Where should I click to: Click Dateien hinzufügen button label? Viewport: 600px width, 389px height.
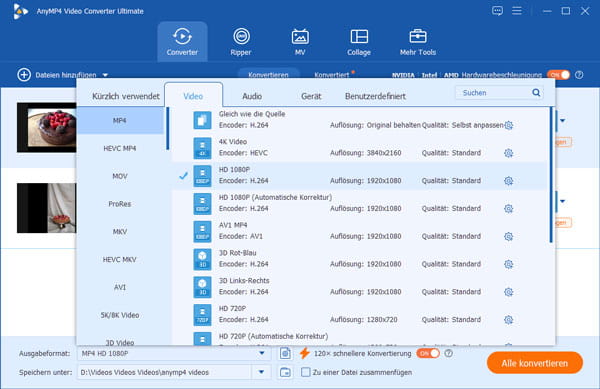(x=66, y=75)
